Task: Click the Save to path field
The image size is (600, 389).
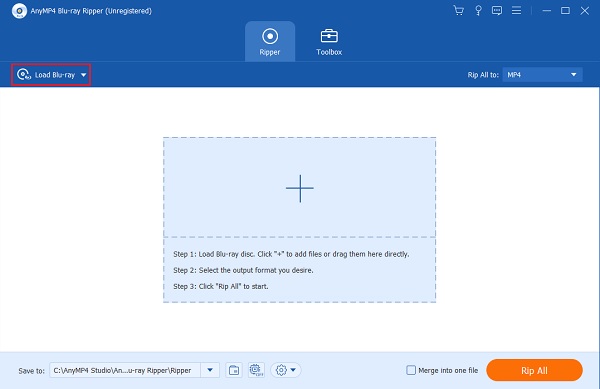Action: pyautogui.click(x=125, y=370)
